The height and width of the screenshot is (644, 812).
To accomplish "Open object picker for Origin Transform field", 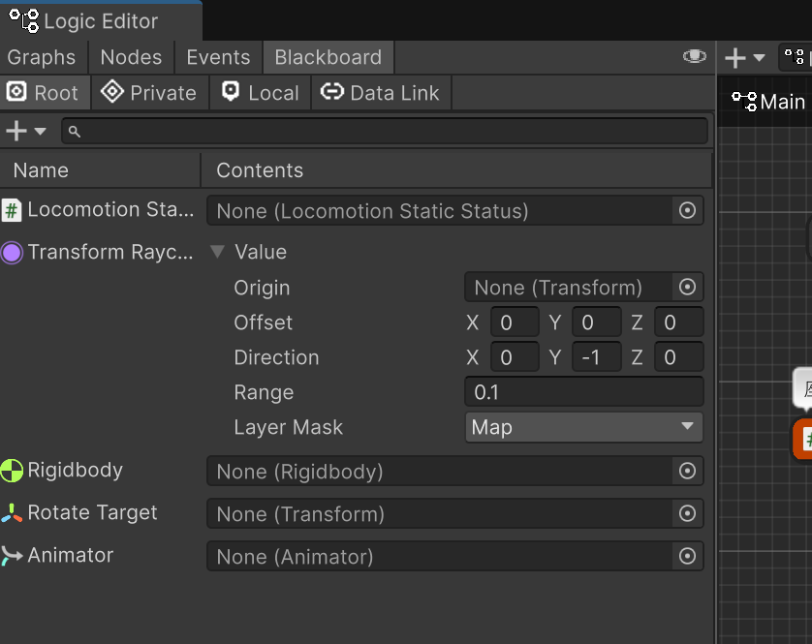I will 687,288.
